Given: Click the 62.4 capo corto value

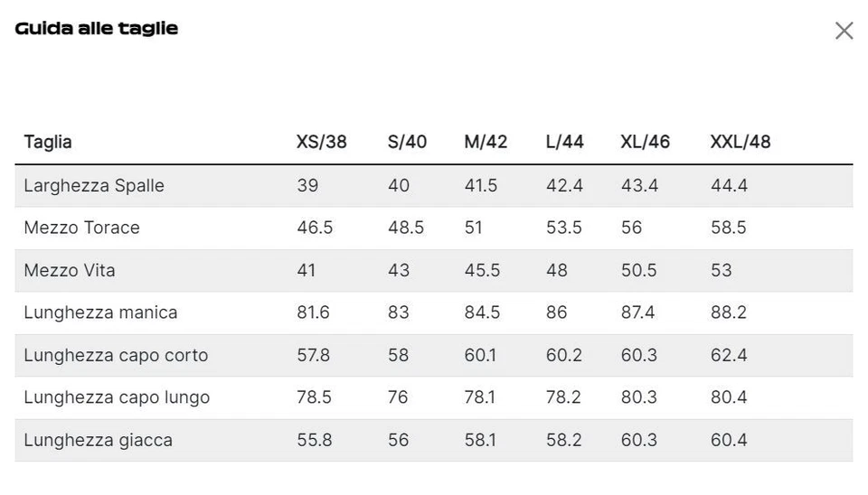Looking at the screenshot, I should tap(729, 355).
